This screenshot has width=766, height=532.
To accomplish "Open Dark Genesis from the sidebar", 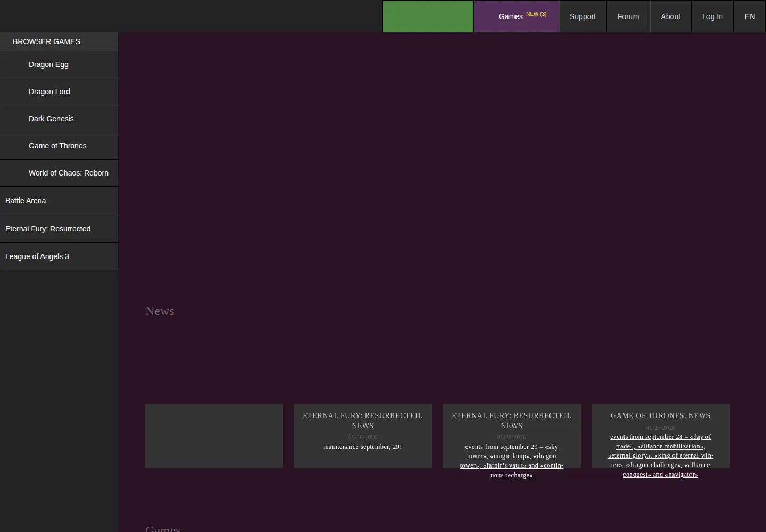I will 59,119.
